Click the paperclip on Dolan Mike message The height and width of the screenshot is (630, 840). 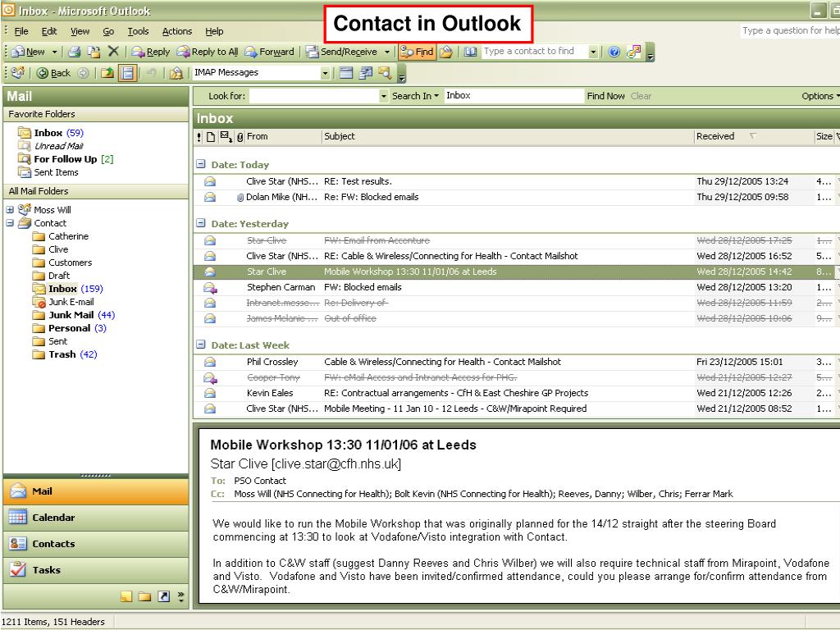(240, 197)
